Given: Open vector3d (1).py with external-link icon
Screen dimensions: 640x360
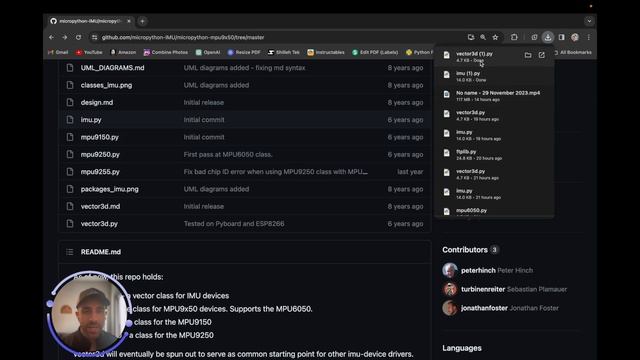Looking at the screenshot, I should coord(542,55).
